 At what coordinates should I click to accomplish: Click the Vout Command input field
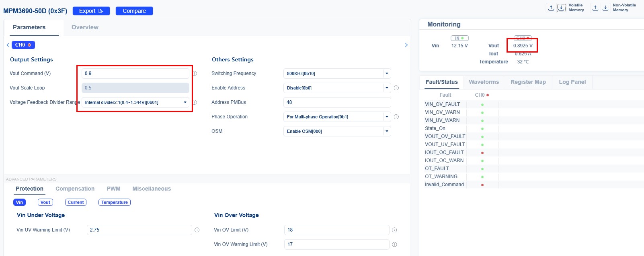pos(135,73)
